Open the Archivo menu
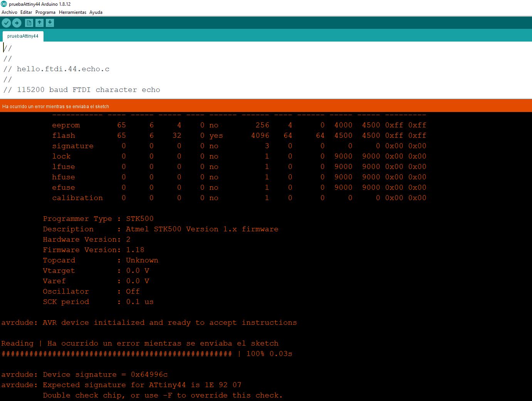Image resolution: width=532 pixels, height=401 pixels. [9, 12]
